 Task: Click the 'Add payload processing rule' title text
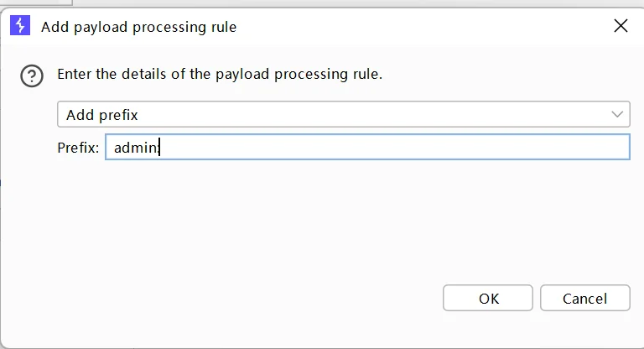point(139,27)
